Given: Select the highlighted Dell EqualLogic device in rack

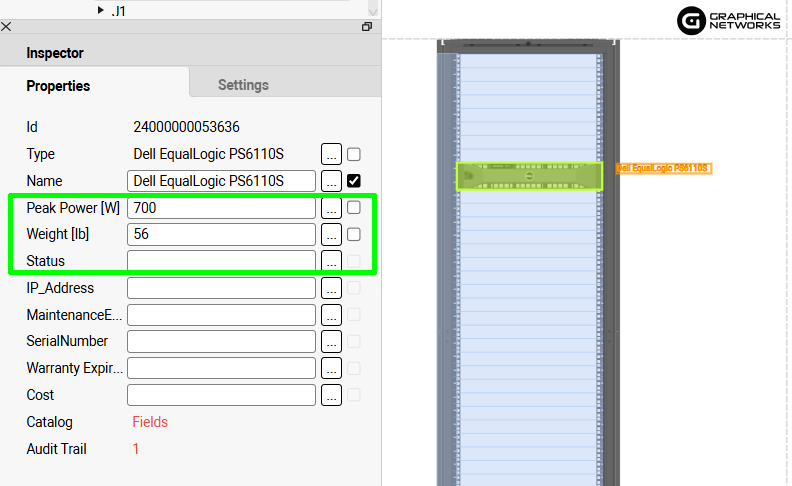Looking at the screenshot, I should click(529, 176).
